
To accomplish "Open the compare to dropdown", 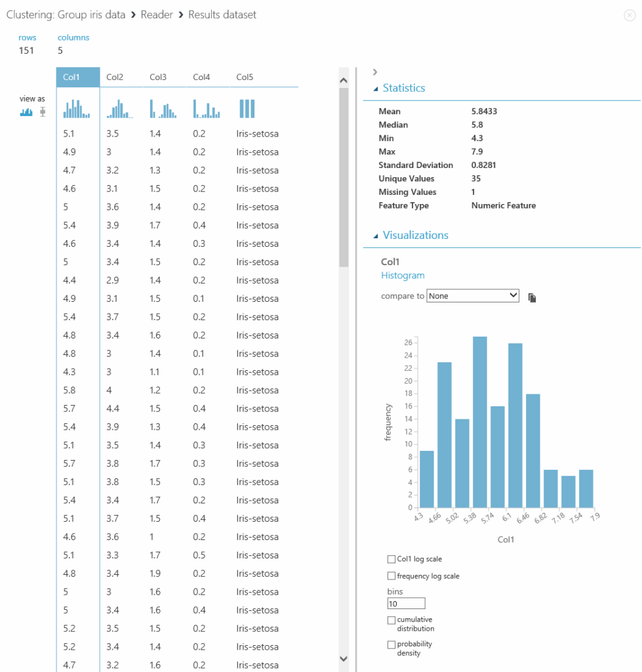I will point(472,295).
